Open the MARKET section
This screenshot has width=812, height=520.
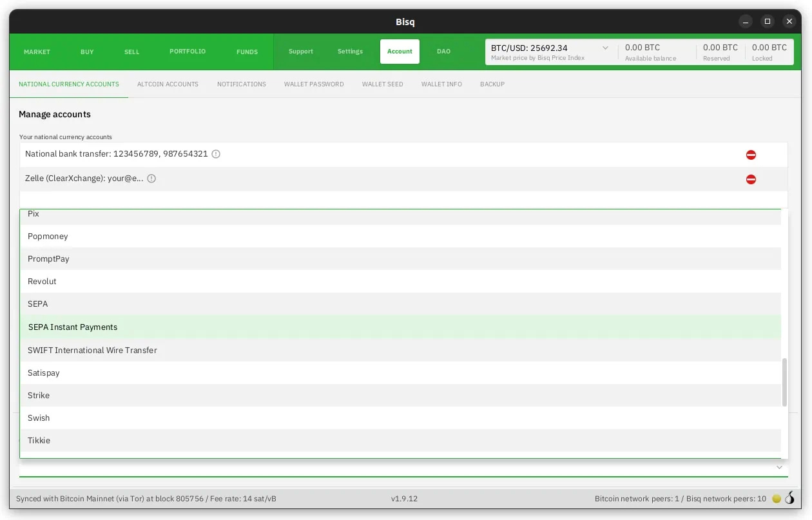click(x=37, y=52)
